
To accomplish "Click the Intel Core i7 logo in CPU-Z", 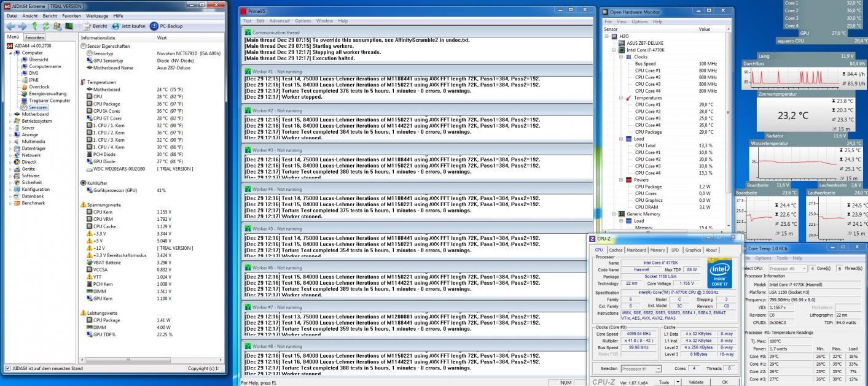I will (x=720, y=274).
